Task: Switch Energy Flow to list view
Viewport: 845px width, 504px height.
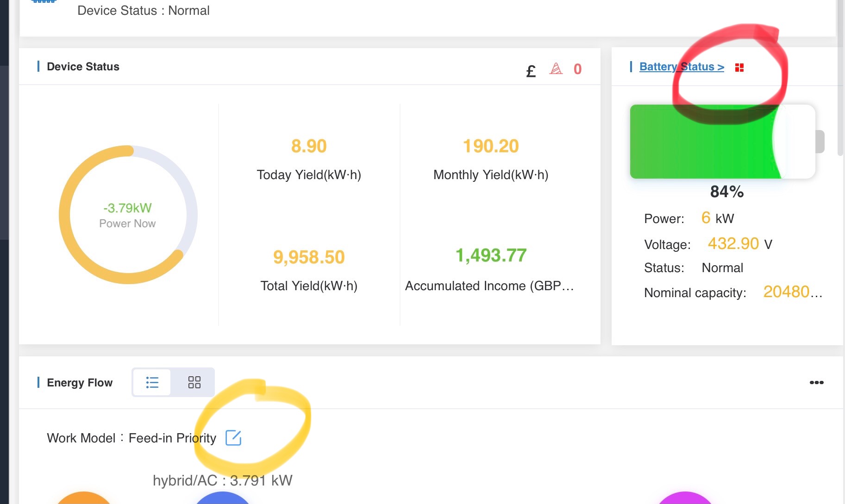Action: tap(152, 382)
